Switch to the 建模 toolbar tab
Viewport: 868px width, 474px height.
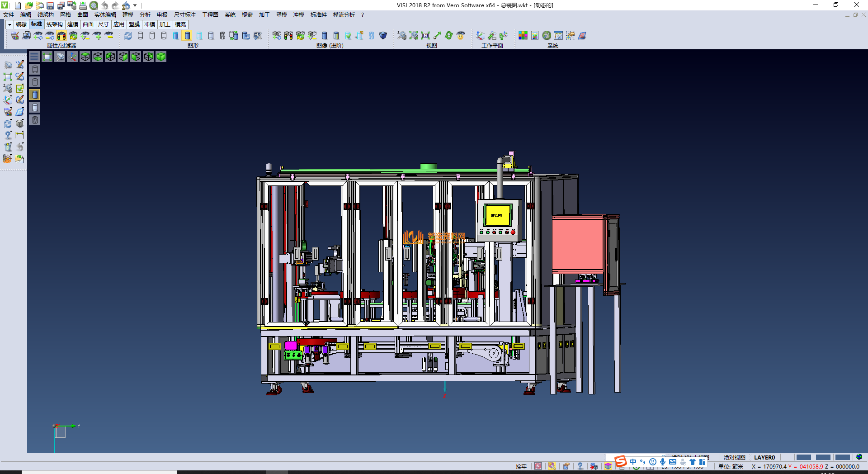[72, 24]
